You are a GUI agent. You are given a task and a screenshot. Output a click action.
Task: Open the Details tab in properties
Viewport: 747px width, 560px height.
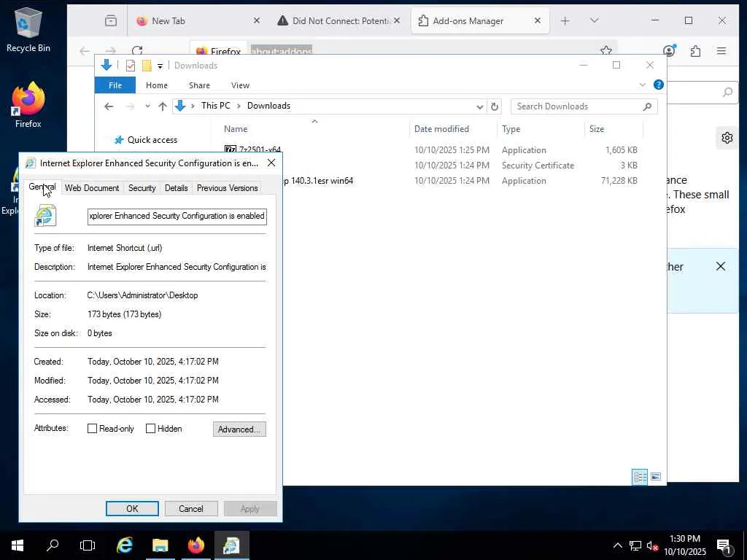[177, 188]
